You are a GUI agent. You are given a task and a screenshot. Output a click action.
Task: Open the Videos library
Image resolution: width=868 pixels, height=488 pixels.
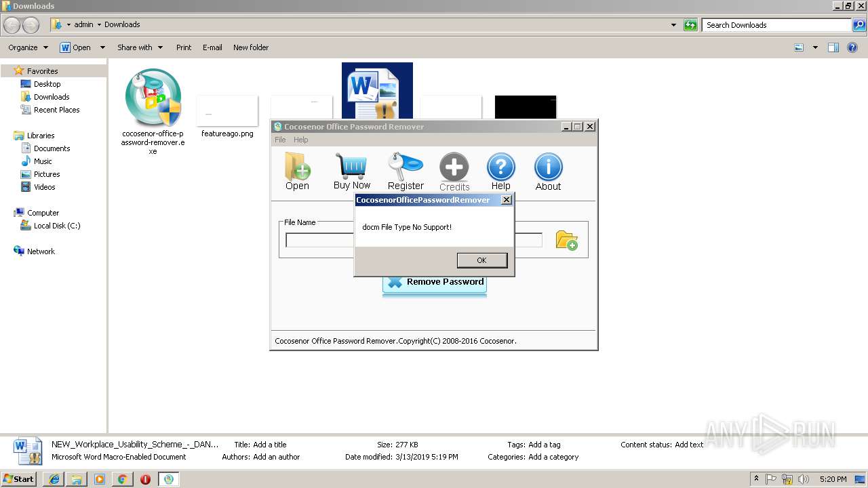(x=45, y=187)
